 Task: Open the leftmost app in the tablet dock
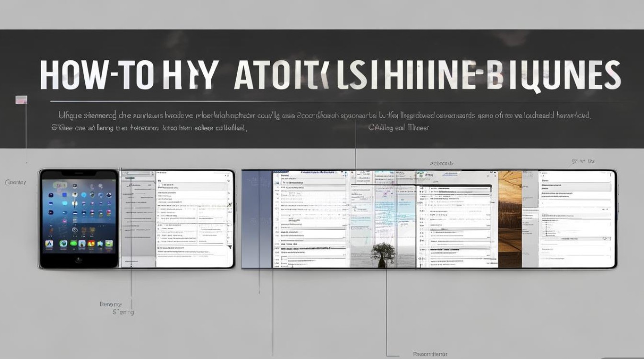click(49, 244)
